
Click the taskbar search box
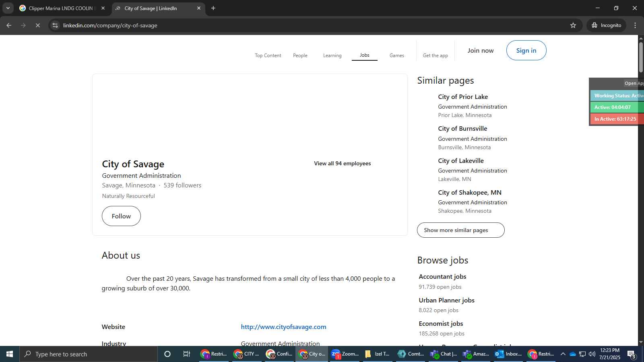pos(89,354)
